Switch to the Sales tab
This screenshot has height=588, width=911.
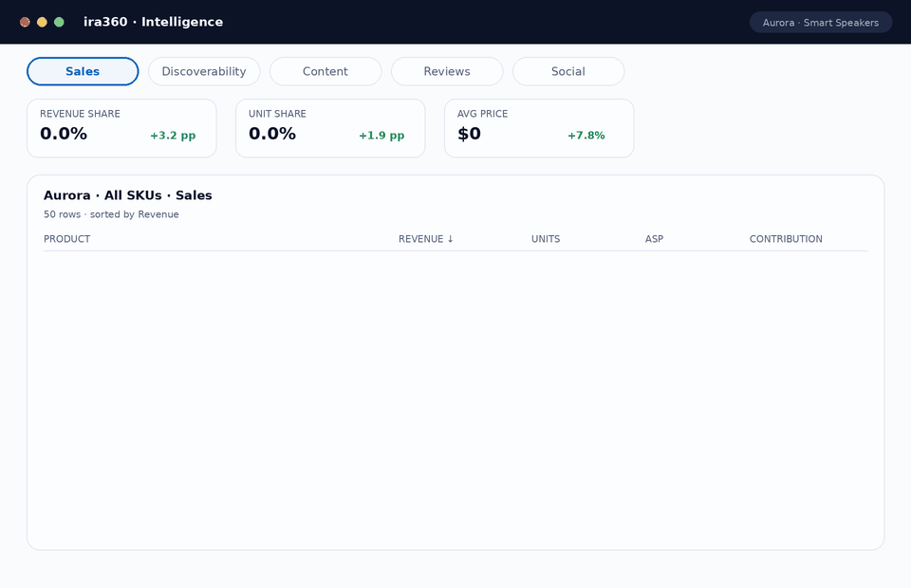point(83,71)
